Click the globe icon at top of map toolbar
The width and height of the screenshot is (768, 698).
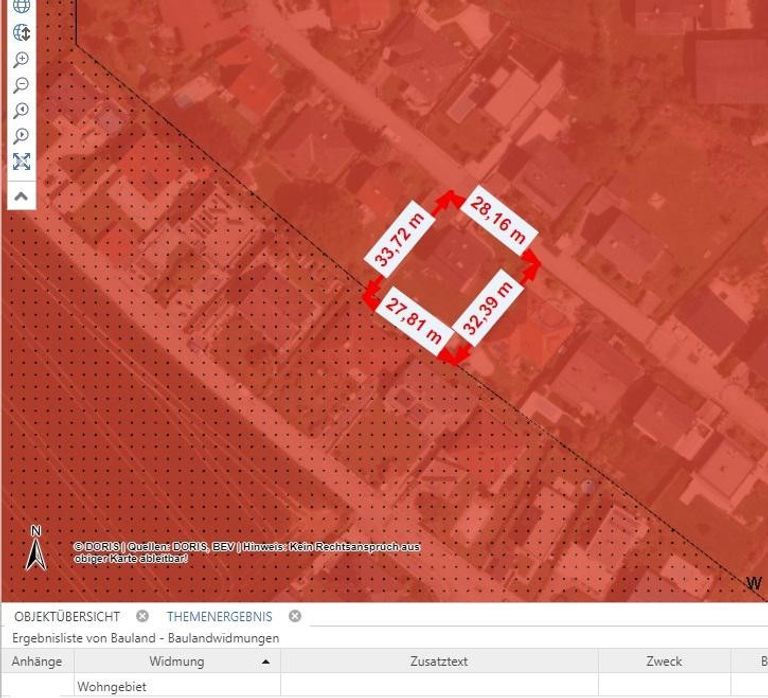pos(21,6)
